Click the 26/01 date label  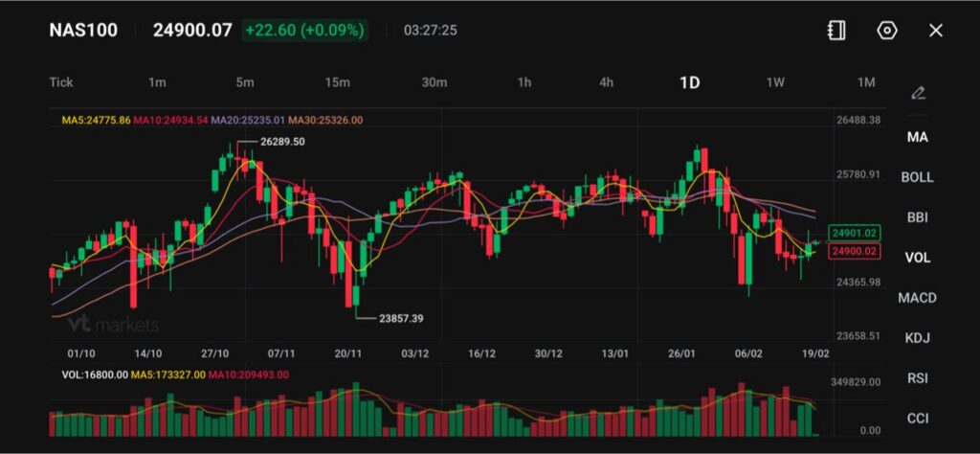point(681,354)
